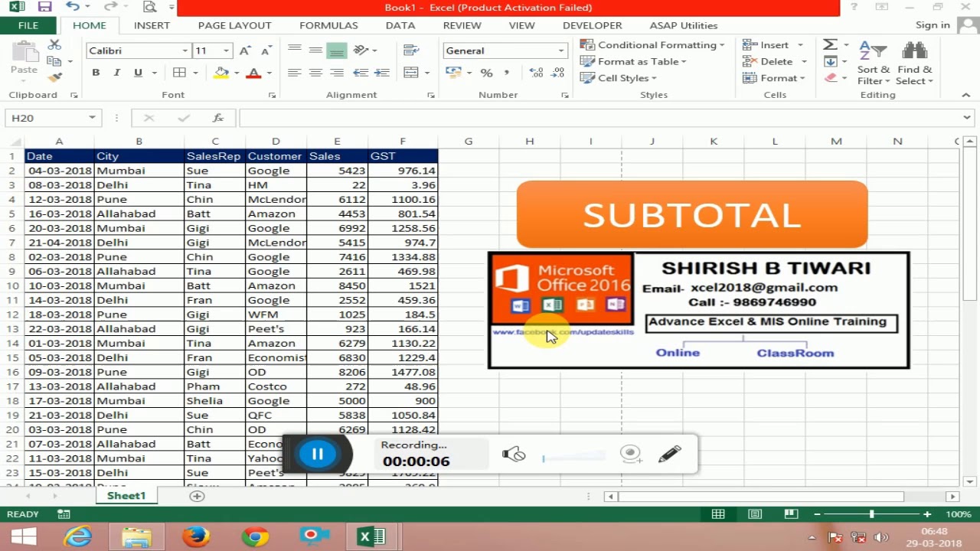Toggle Middle Align in Alignment group
This screenshot has height=551, width=980.
click(315, 51)
